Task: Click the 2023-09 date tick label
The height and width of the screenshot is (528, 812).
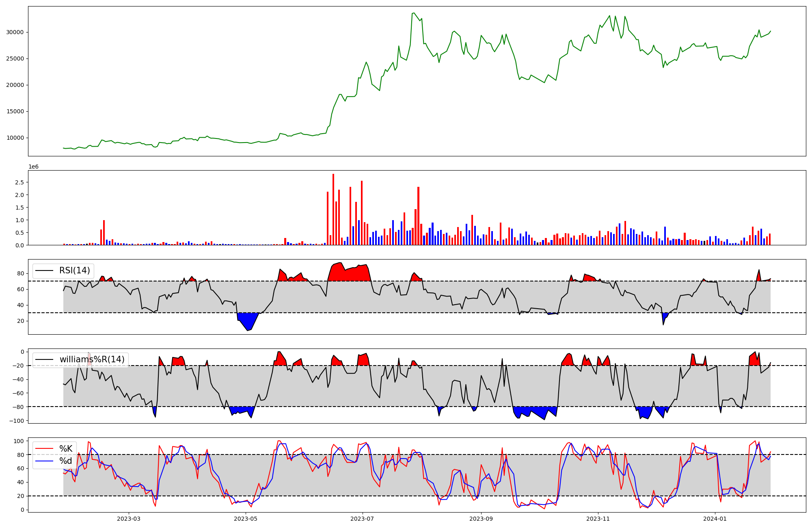Action: [x=481, y=519]
